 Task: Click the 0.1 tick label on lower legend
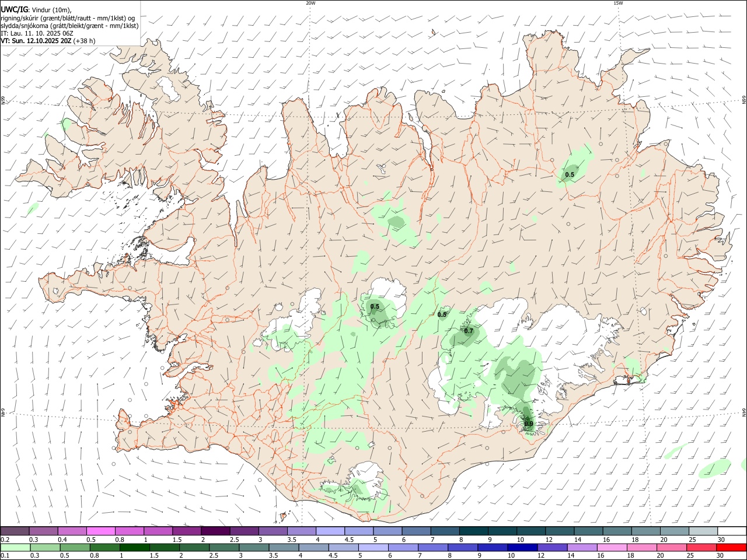(5, 555)
